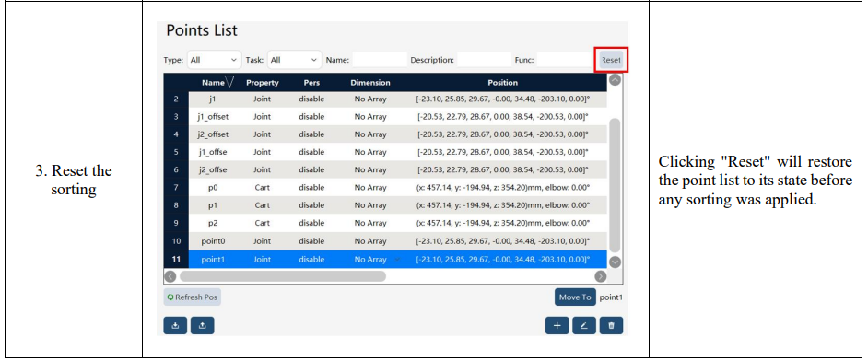Click the Move To button
Screen dimensions: 868x361
575,297
